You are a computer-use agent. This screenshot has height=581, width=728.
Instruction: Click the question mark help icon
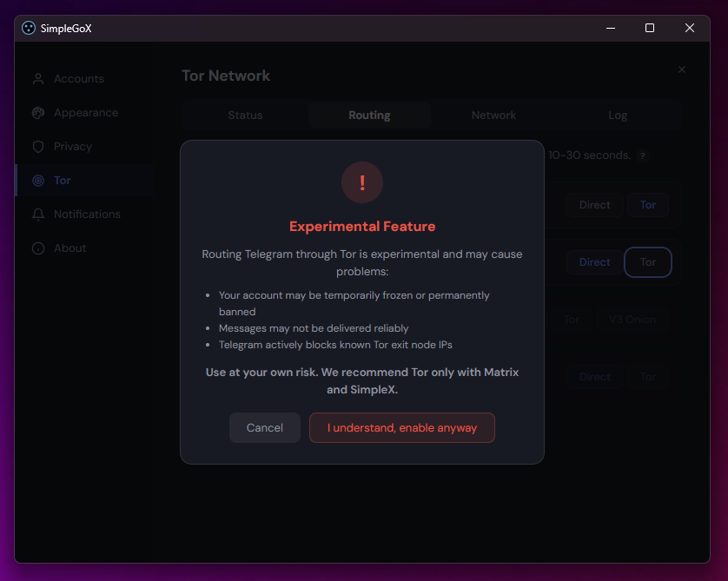[643, 156]
